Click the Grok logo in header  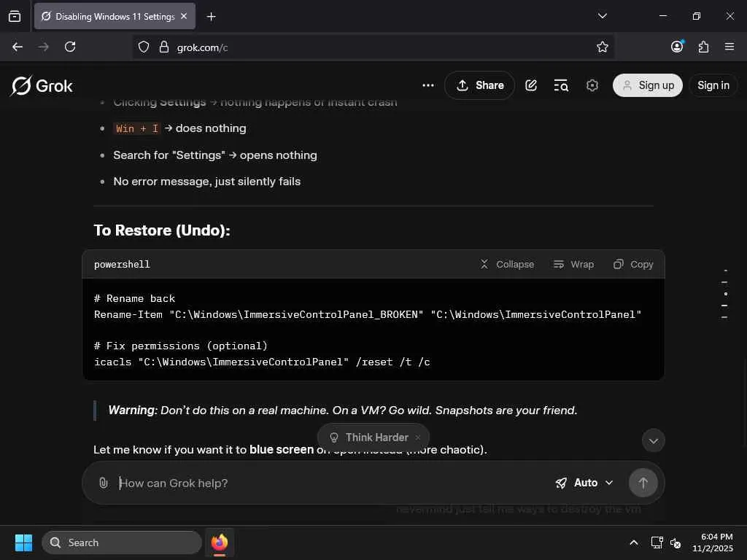pyautogui.click(x=42, y=85)
